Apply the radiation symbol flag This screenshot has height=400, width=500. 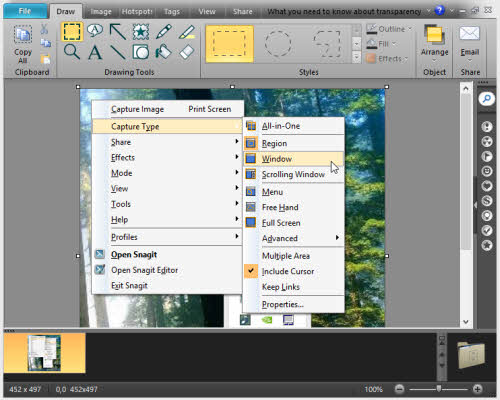coord(487,142)
